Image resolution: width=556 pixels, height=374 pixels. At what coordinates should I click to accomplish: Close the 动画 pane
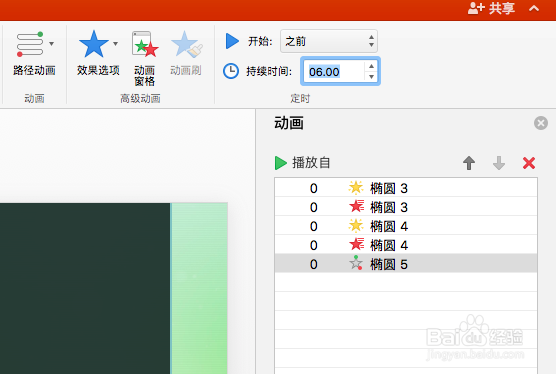coord(541,123)
